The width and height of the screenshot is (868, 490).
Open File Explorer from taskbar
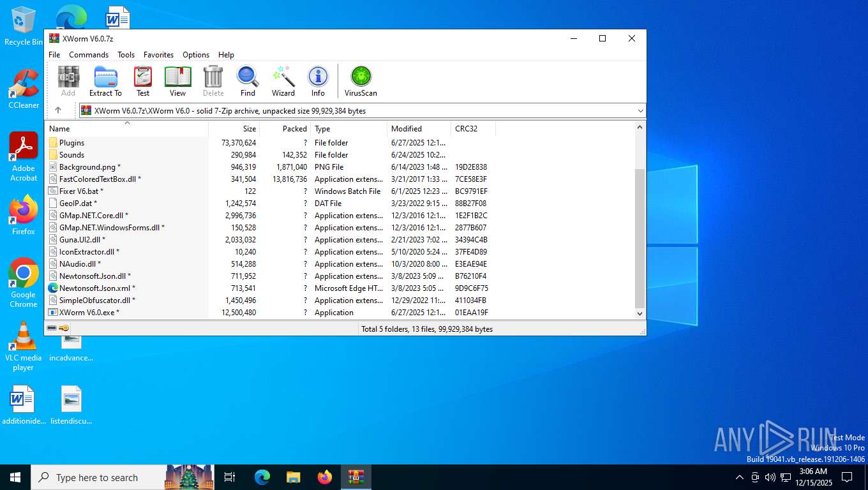(294, 477)
